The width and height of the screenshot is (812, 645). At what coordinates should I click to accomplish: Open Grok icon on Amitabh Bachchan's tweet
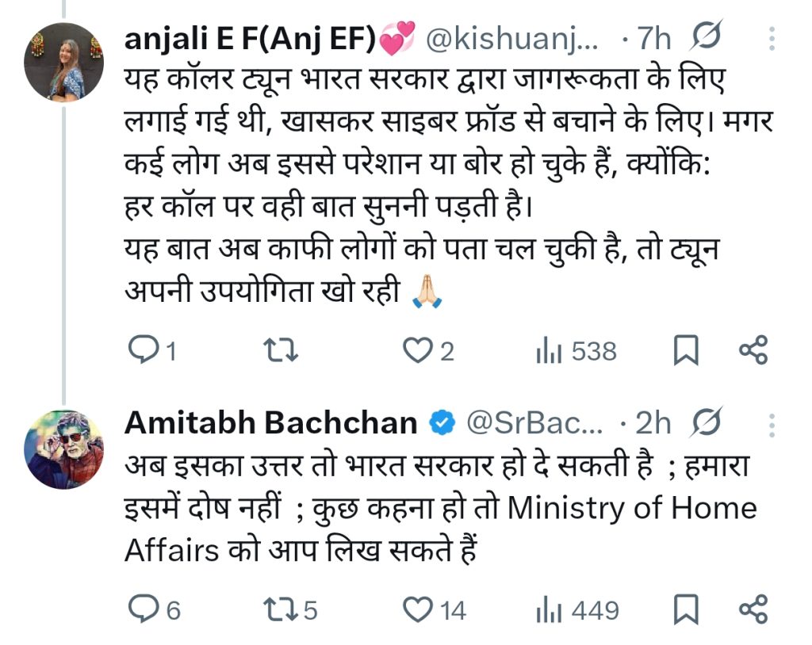(x=706, y=423)
